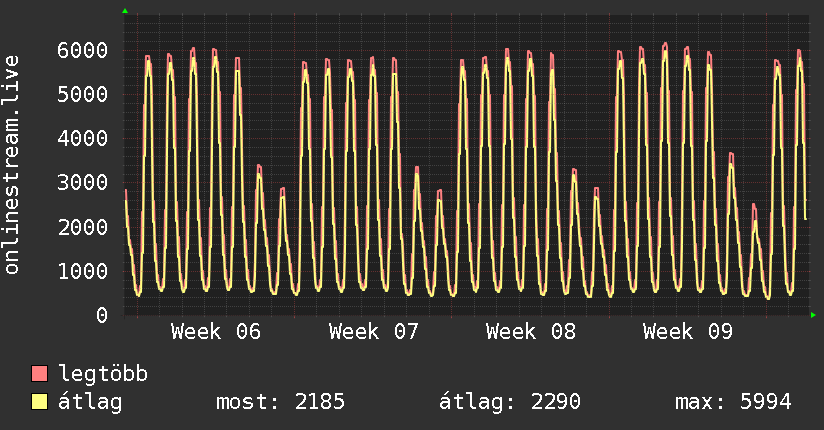The height and width of the screenshot is (430, 824).
Task: Click the 6000 Y-axis tick label
Action: 81,50
